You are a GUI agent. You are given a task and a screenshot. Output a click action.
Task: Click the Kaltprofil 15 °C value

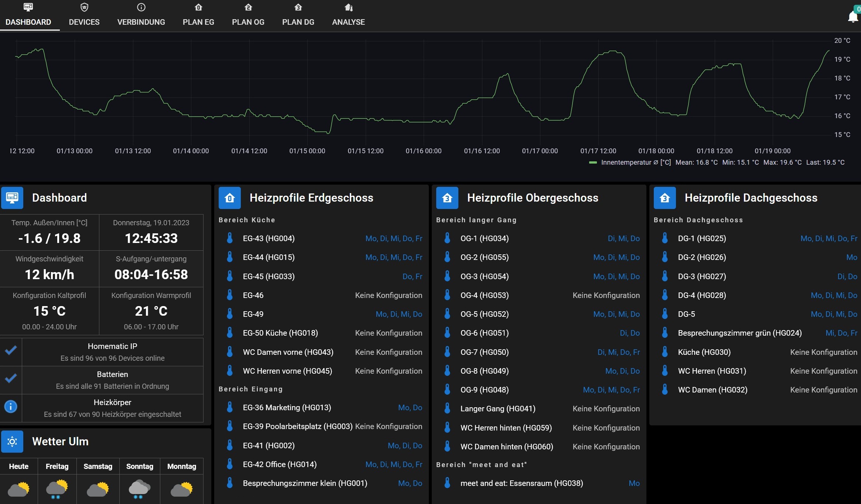click(49, 311)
